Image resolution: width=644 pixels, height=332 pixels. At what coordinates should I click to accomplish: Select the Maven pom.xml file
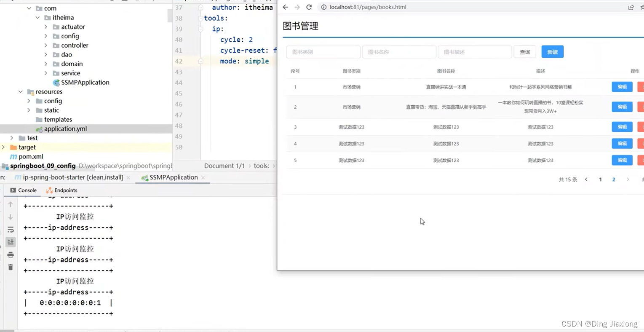point(27,156)
